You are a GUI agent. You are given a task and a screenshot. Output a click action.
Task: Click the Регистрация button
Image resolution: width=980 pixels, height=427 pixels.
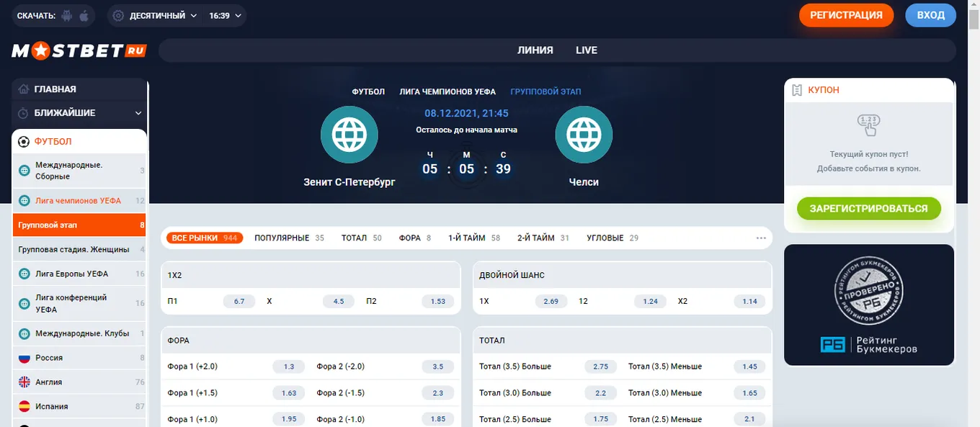pos(846,15)
